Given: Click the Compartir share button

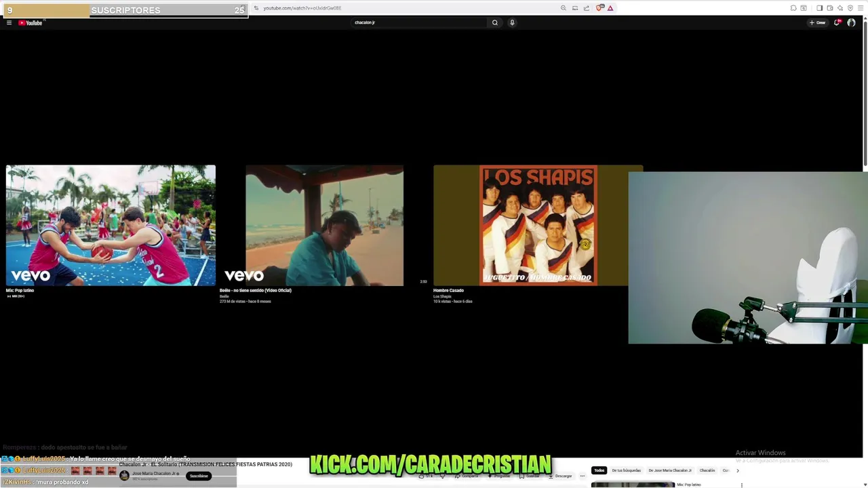Looking at the screenshot, I should pos(467,476).
